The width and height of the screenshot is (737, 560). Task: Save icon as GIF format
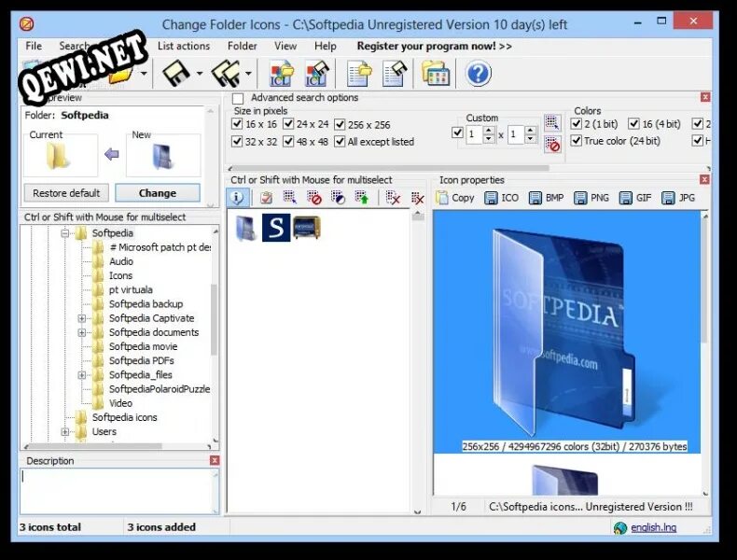pyautogui.click(x=635, y=198)
